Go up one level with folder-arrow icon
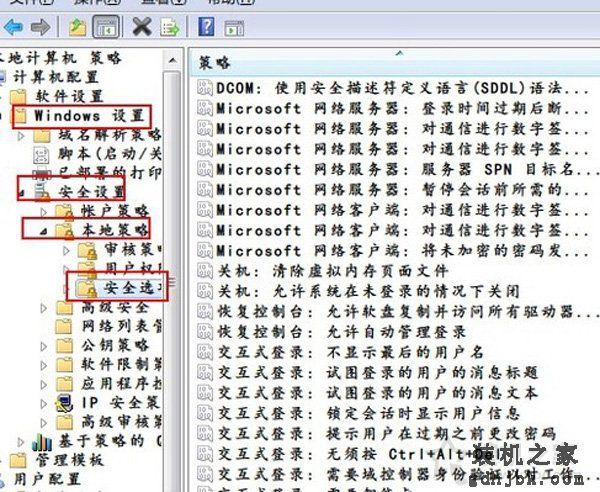The image size is (600, 492). [78, 28]
